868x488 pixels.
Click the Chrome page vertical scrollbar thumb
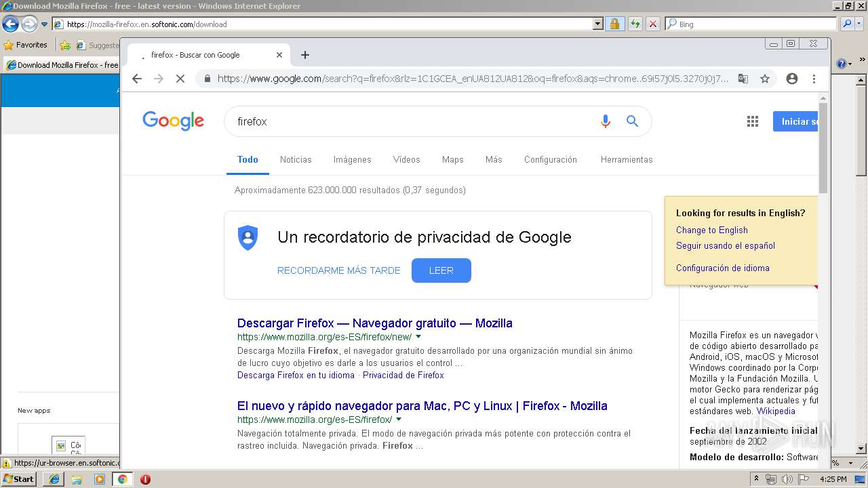pyautogui.click(x=823, y=149)
